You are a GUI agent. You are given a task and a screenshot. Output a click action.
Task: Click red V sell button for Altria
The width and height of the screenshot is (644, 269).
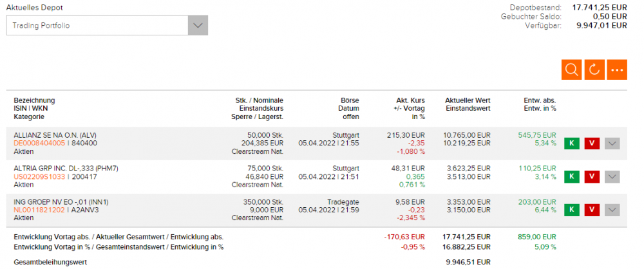[592, 176]
